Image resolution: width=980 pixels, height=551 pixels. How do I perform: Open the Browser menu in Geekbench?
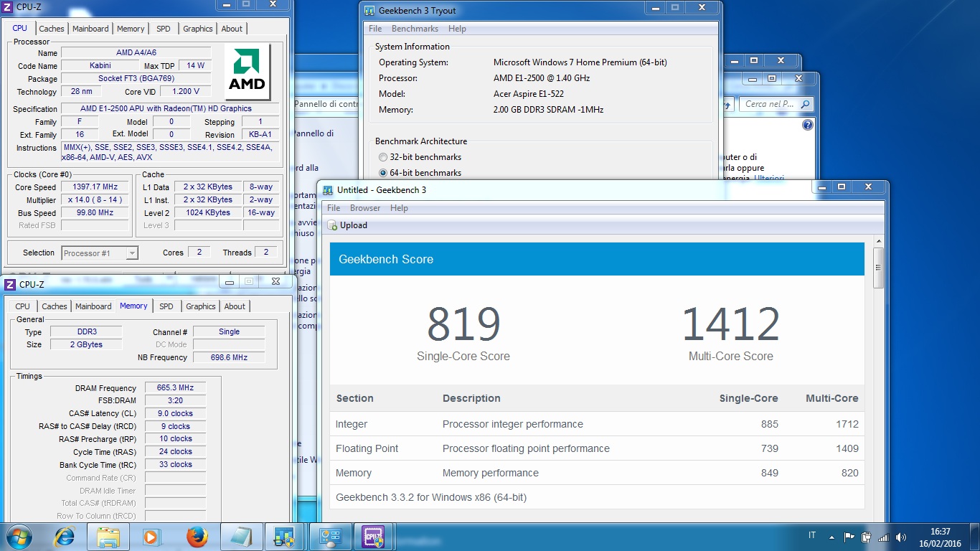point(365,208)
